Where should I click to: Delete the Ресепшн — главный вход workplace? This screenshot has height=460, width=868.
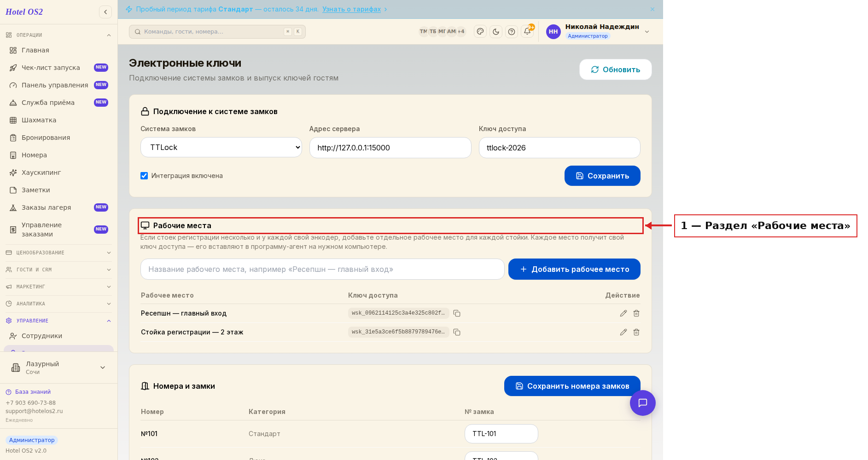tap(636, 313)
